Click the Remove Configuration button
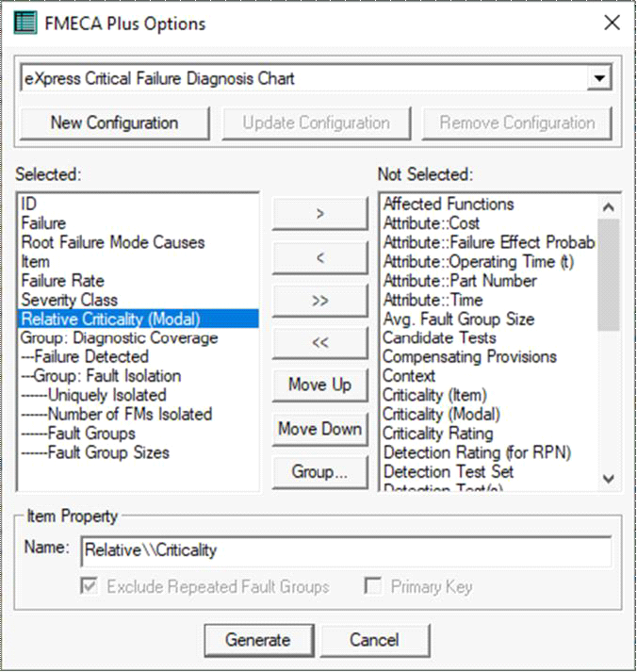637x672 pixels. 517,123
